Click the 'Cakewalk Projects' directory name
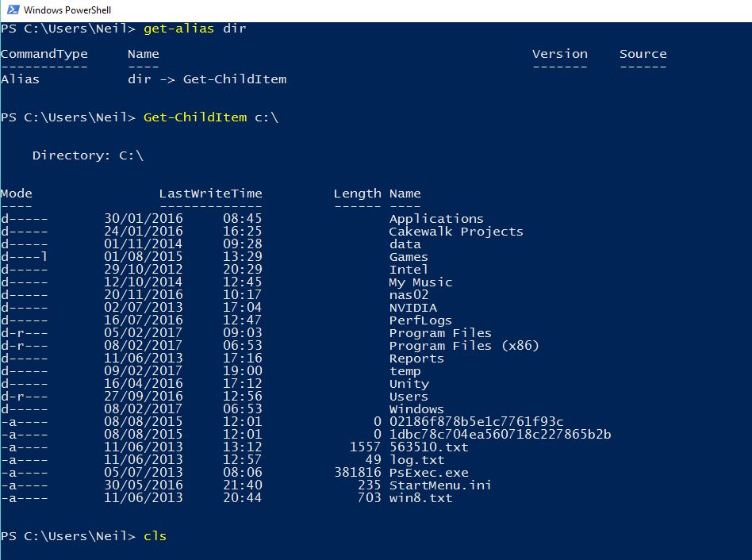752x560 pixels. (x=456, y=232)
